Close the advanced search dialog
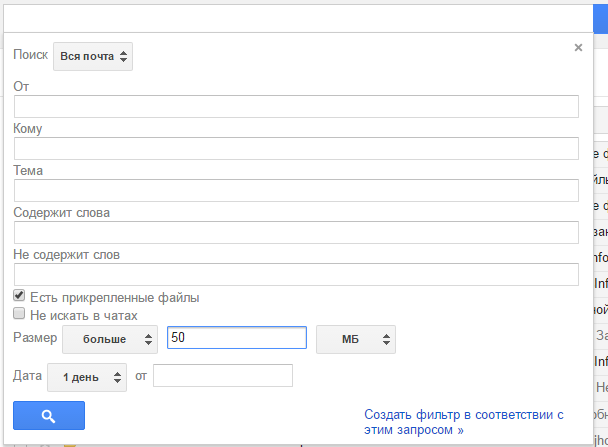 578,46
